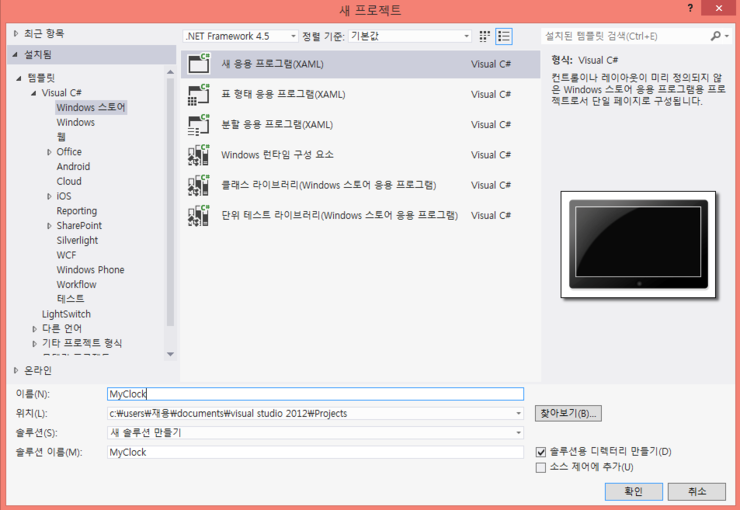Select the Windows 런타임 구성 요소 template icon
This screenshot has width=740, height=510.
coord(199,155)
